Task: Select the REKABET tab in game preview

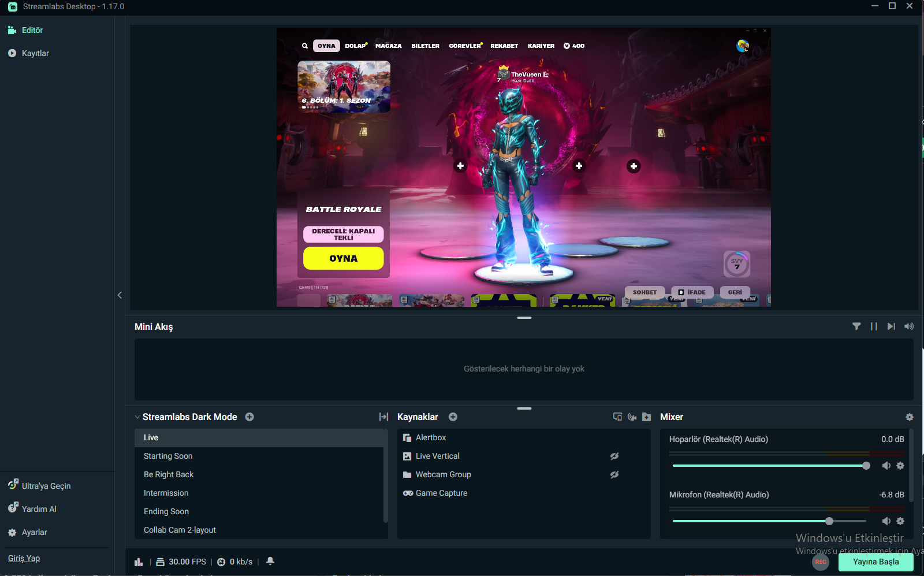Action: [504, 46]
